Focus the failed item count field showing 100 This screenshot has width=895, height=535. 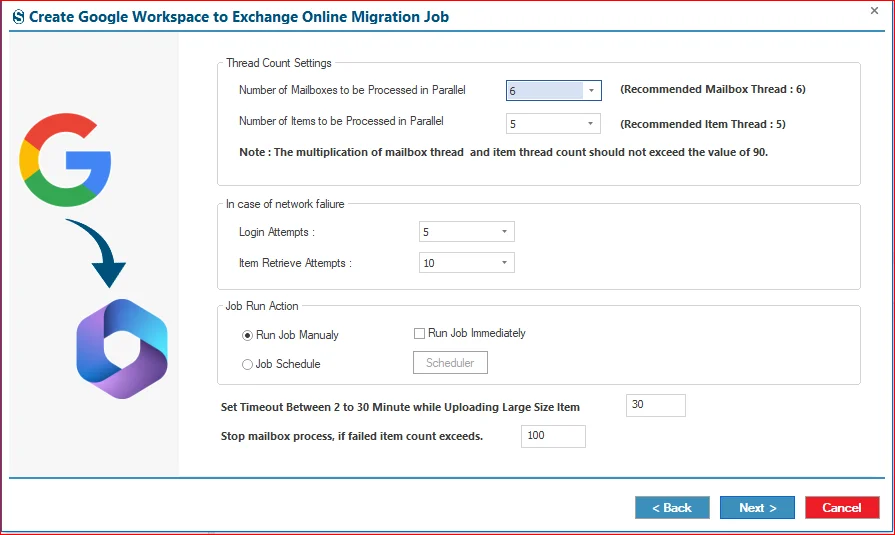pos(553,436)
